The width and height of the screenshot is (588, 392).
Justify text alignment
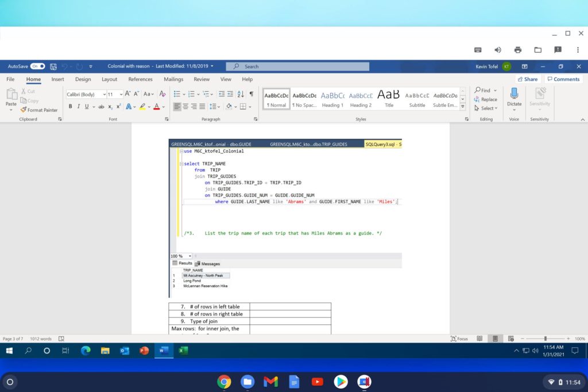(203, 107)
